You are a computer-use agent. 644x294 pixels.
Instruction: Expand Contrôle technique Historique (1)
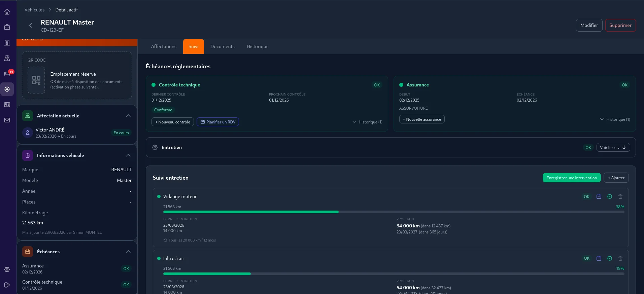point(367,122)
